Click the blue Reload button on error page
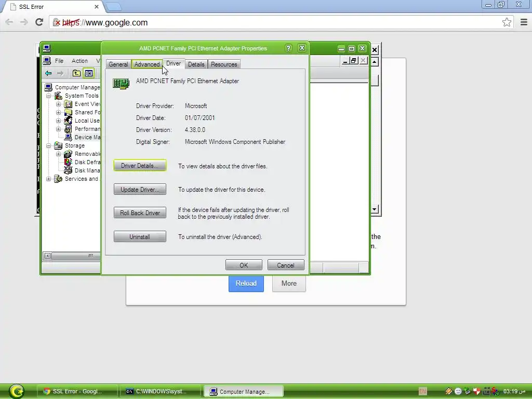This screenshot has width=532, height=399. [246, 283]
